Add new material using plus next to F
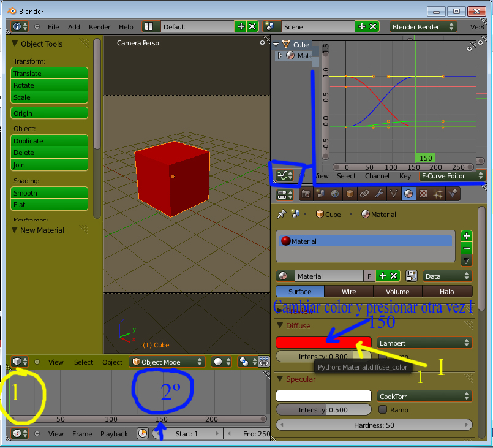The height and width of the screenshot is (448, 493). pos(382,276)
